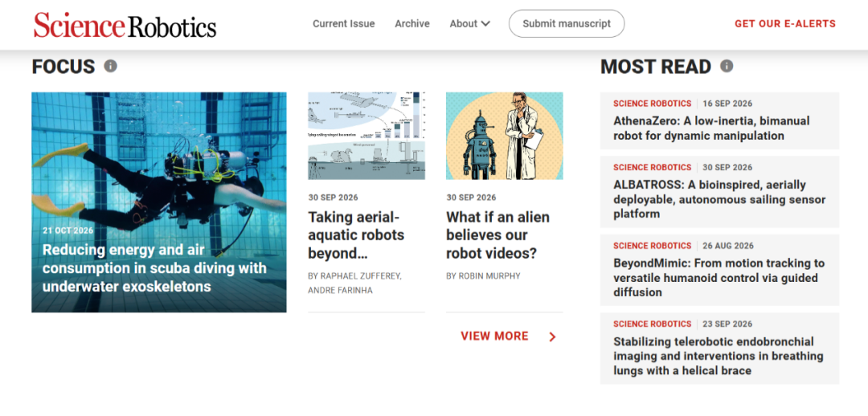Go to Current Issue

pos(344,24)
